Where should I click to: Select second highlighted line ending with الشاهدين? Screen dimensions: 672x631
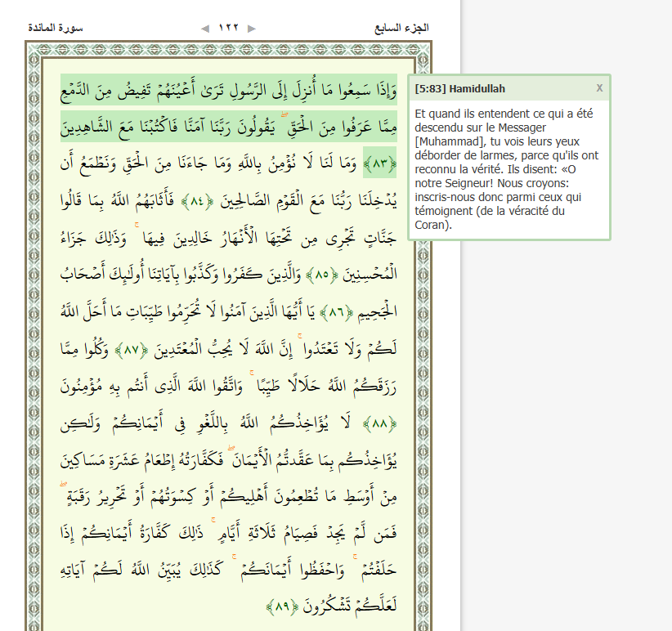point(228,126)
